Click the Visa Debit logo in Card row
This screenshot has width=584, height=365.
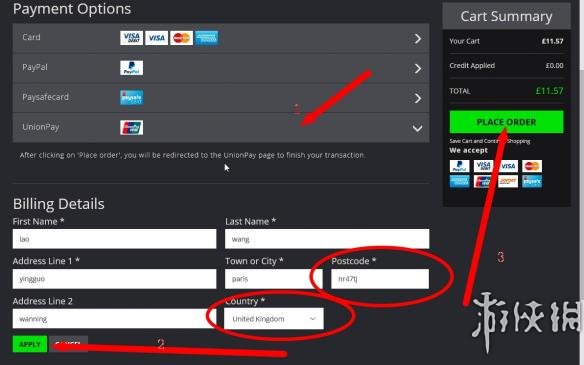point(131,38)
